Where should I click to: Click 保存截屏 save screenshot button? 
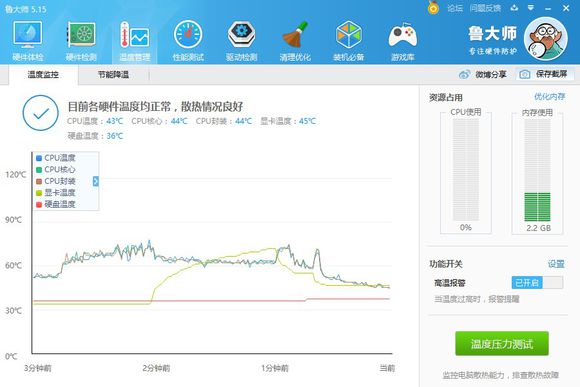tap(545, 74)
